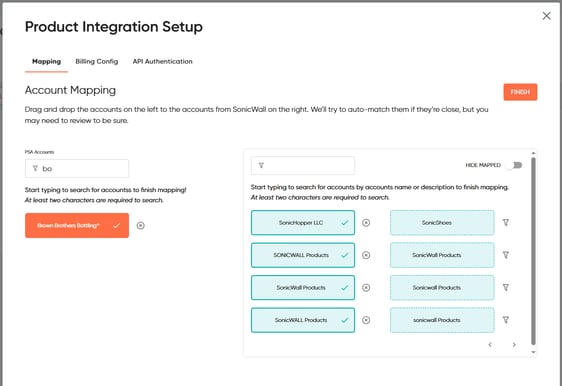Click the checkmark on SonicHopper LLC card
This screenshot has width=562, height=386.
pos(344,223)
